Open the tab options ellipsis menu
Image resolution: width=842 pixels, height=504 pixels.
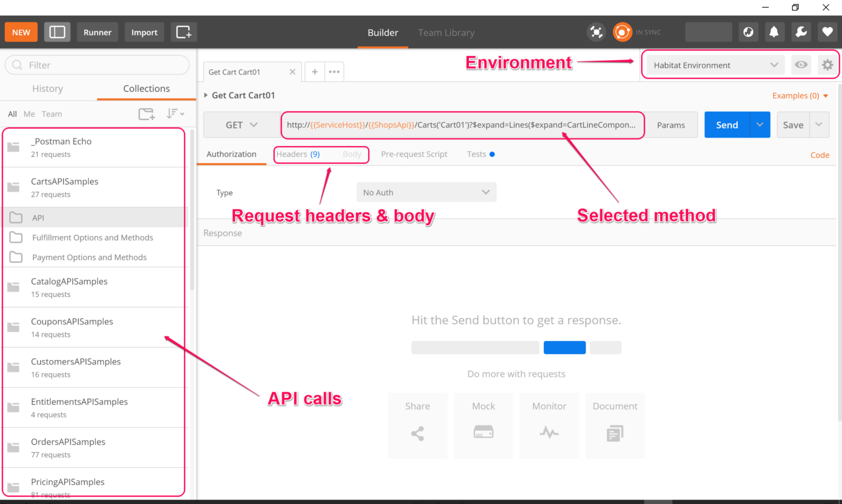[x=334, y=72]
